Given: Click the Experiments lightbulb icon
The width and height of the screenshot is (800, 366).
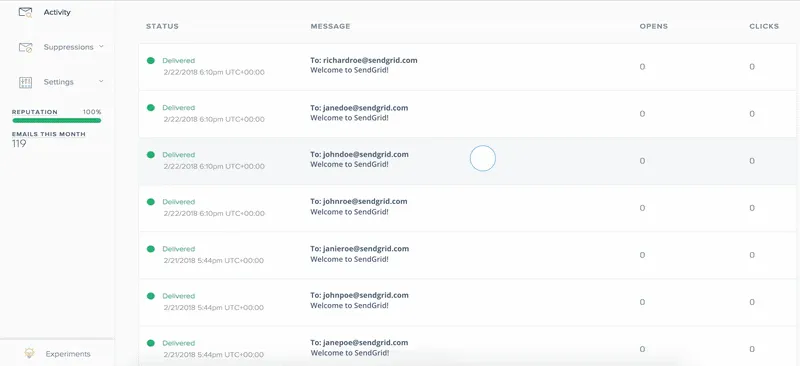Looking at the screenshot, I should tap(30, 353).
